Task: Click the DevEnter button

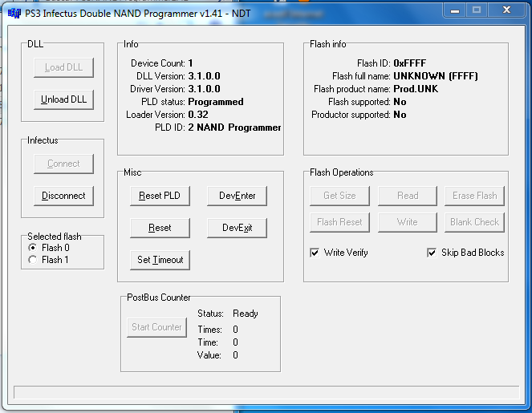Action: tap(238, 196)
